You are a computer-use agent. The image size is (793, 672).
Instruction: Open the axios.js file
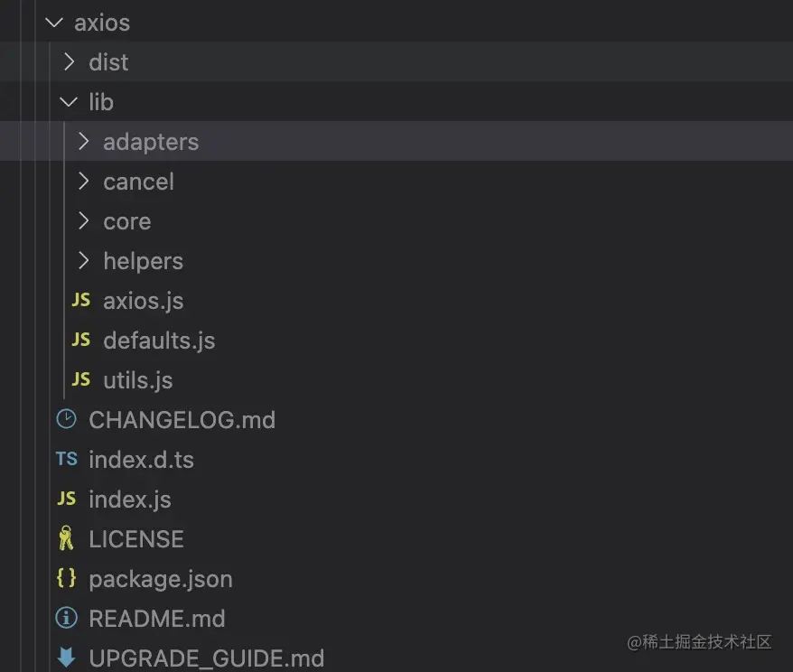pyautogui.click(x=143, y=301)
